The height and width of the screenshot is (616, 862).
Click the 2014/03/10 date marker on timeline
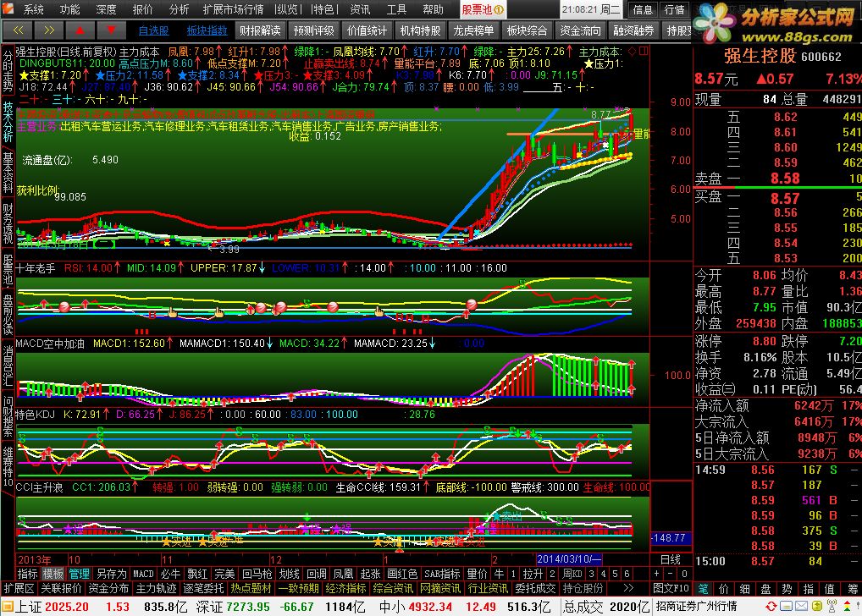point(568,558)
